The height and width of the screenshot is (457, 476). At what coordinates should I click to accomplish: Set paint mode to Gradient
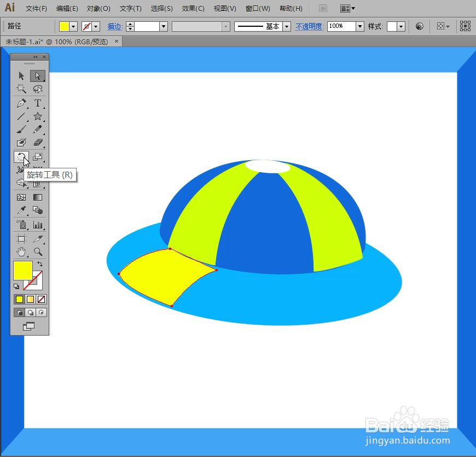click(30, 300)
